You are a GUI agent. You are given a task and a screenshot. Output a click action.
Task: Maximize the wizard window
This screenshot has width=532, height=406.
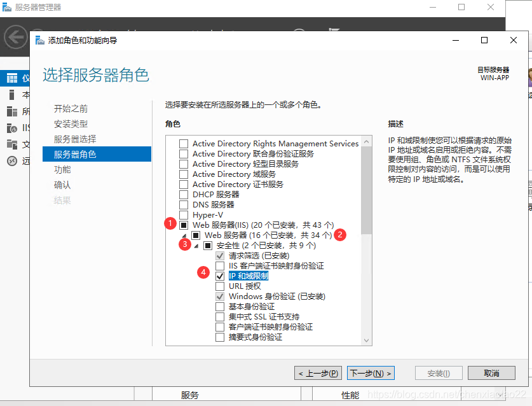(x=484, y=41)
